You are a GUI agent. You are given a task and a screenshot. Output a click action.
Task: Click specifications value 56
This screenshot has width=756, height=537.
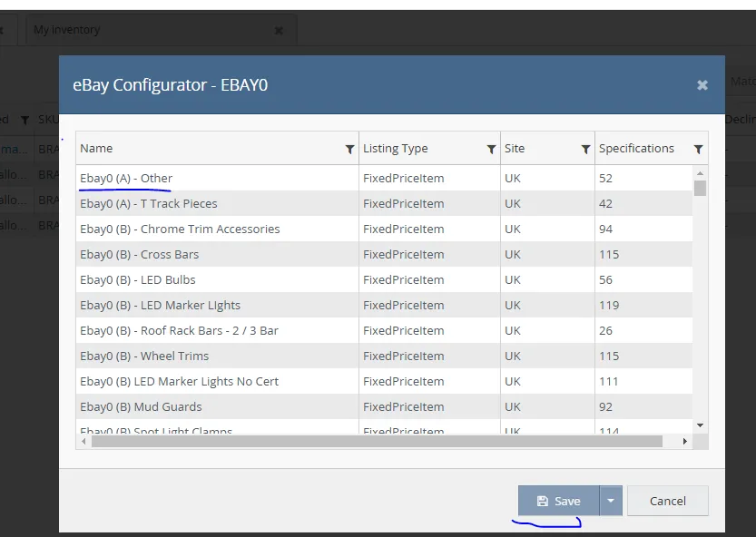click(x=605, y=279)
